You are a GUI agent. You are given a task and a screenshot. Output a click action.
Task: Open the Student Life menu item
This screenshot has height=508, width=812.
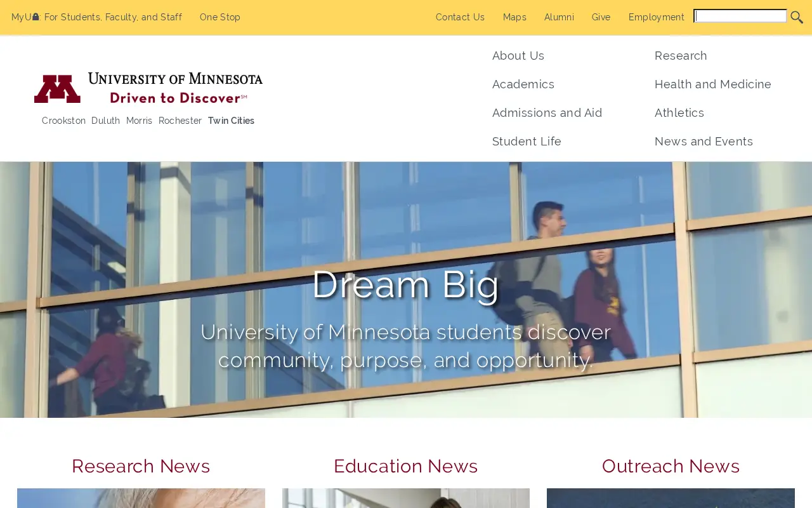click(x=527, y=142)
